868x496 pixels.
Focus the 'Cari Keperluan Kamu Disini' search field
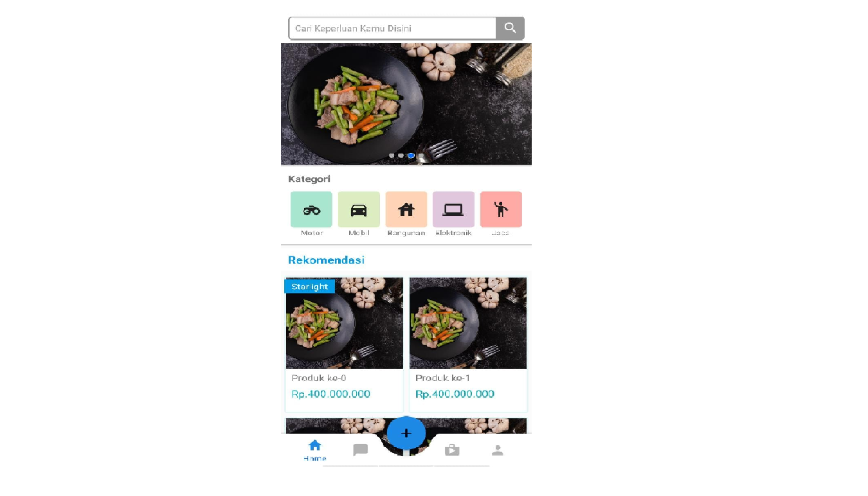pos(392,28)
